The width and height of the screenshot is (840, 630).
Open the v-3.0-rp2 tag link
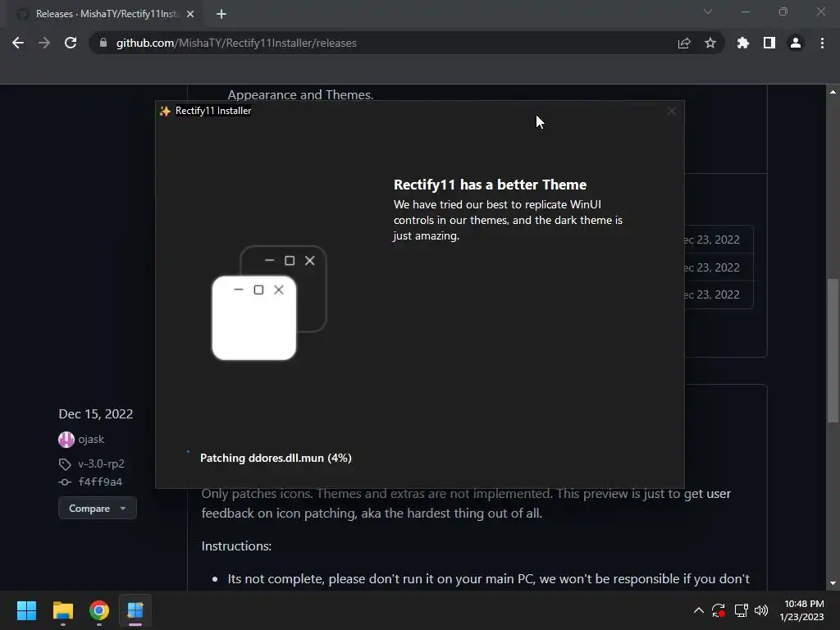click(101, 464)
